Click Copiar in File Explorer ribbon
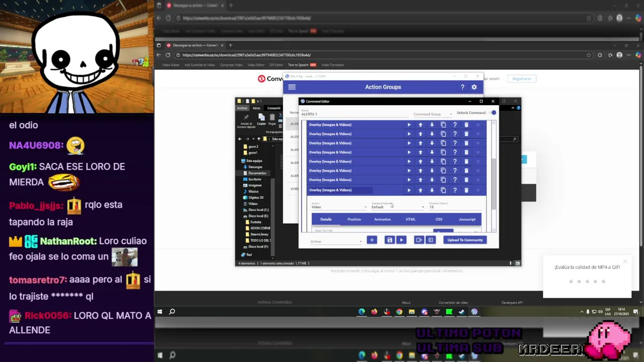644x362 pixels. coord(261,120)
